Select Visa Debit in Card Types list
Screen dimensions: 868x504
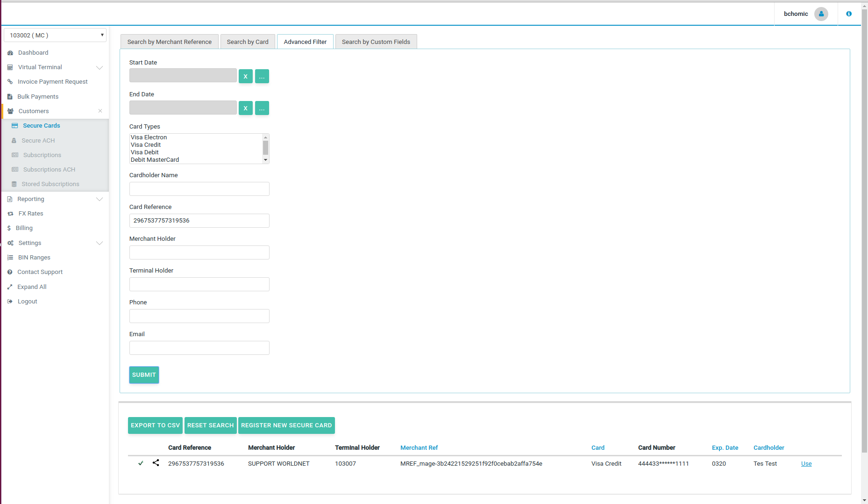145,152
